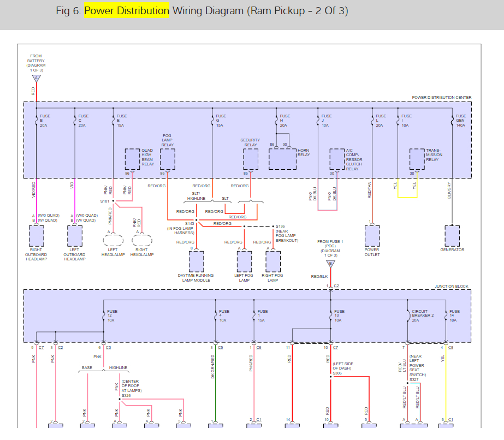The image size is (504, 440).
Task: Click the triangle connector A from battery
Action: (x=37, y=78)
